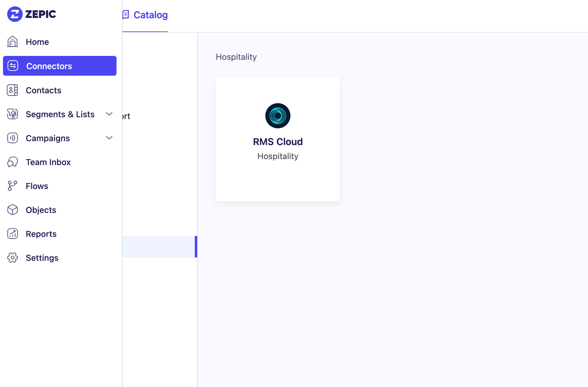Click the Settings gear icon
Image resolution: width=588 pixels, height=387 pixels.
tap(13, 258)
